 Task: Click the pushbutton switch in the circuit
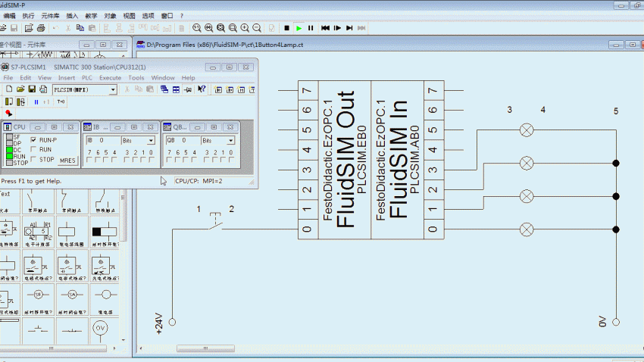215,222
